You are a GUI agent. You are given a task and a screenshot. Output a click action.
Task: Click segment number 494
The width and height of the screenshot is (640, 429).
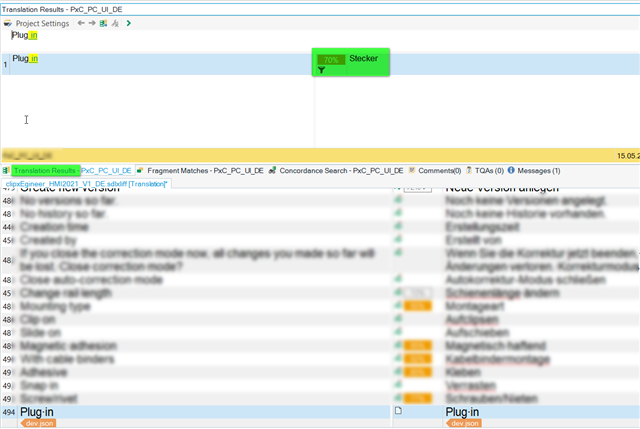(x=9, y=412)
